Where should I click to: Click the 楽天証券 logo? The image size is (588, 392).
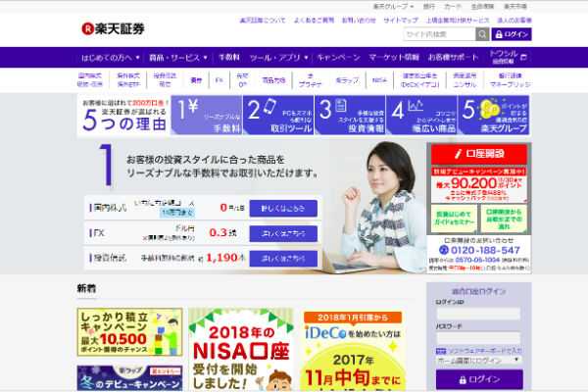tap(113, 28)
